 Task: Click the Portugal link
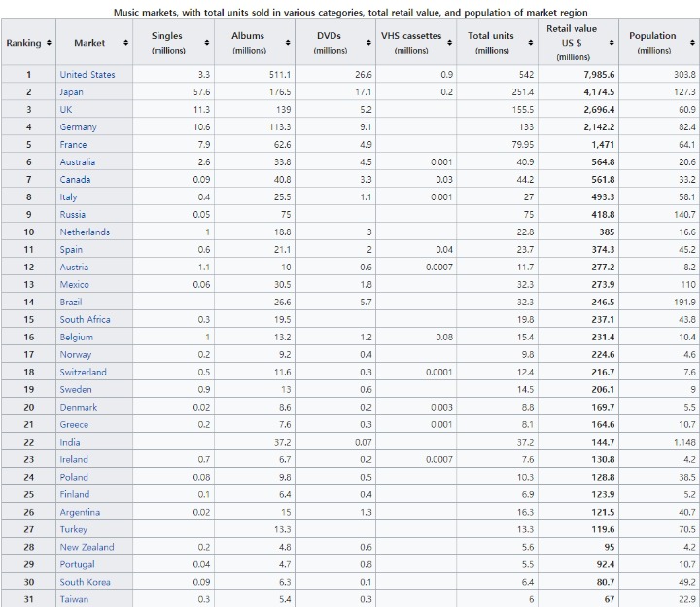pos(77,564)
